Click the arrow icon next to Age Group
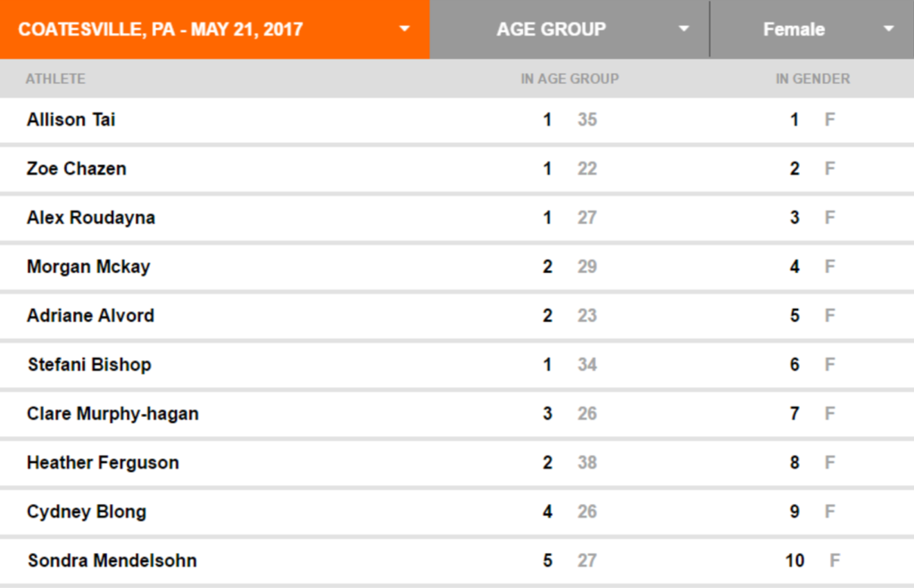The height and width of the screenshot is (588, 914). (x=685, y=29)
